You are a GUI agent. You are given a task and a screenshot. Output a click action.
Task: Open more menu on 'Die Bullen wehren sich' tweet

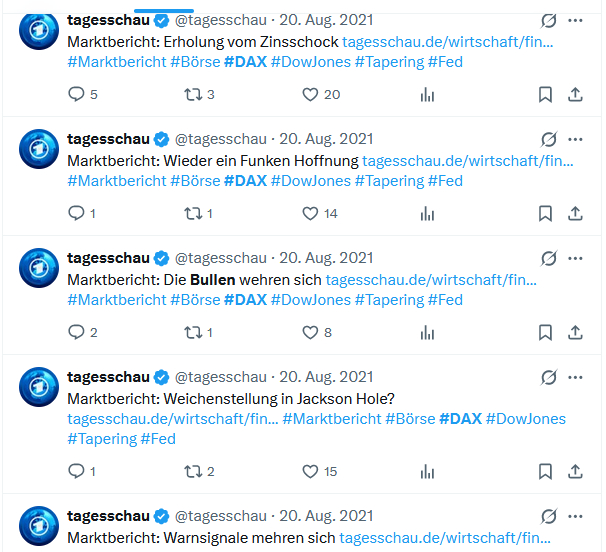(x=575, y=258)
